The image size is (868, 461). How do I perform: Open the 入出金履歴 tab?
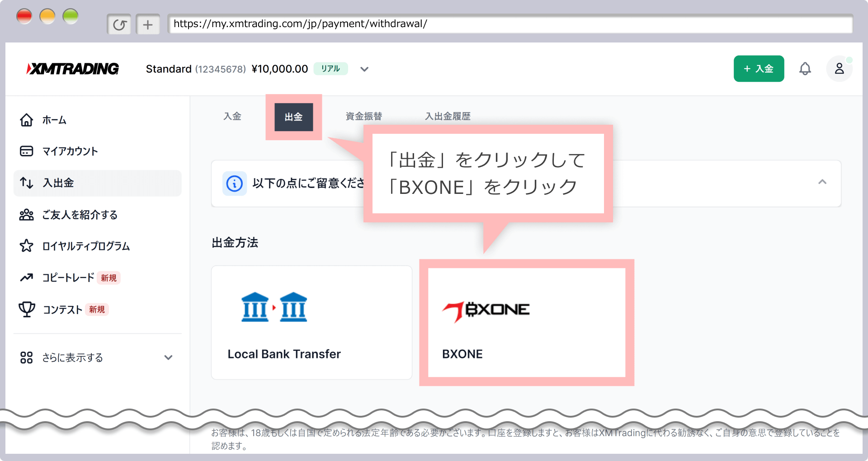point(448,117)
